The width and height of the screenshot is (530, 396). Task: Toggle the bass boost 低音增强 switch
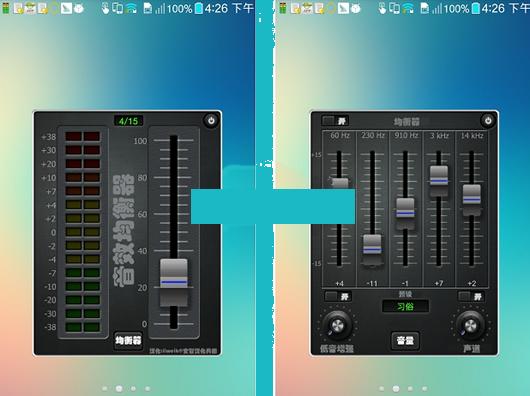pyautogui.click(x=338, y=296)
